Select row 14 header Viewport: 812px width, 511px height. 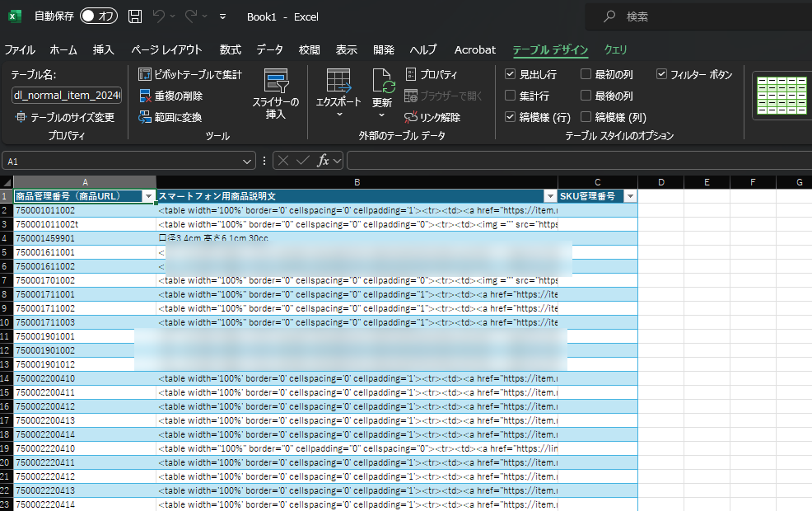tap(7, 378)
